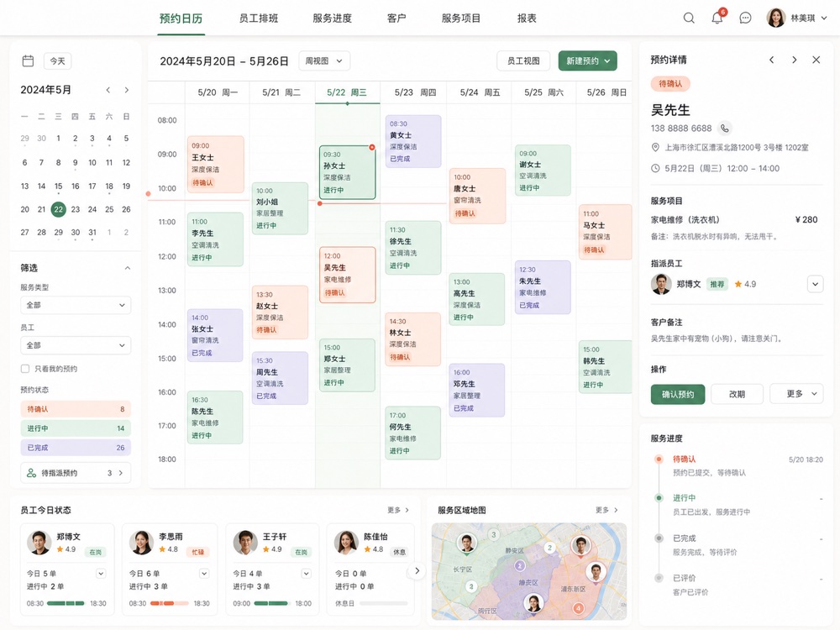
Task: Click 郑博文 avatar in 指派员工
Action: 661,284
